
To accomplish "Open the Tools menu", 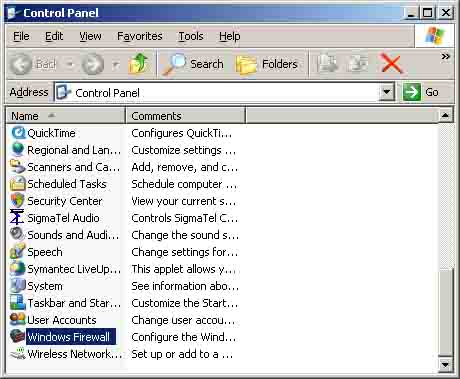I will pyautogui.click(x=191, y=36).
